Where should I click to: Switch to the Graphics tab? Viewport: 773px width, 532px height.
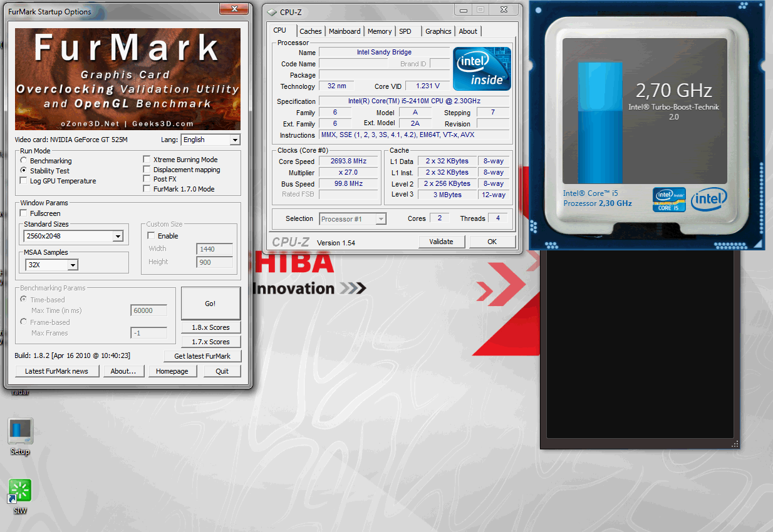[438, 31]
